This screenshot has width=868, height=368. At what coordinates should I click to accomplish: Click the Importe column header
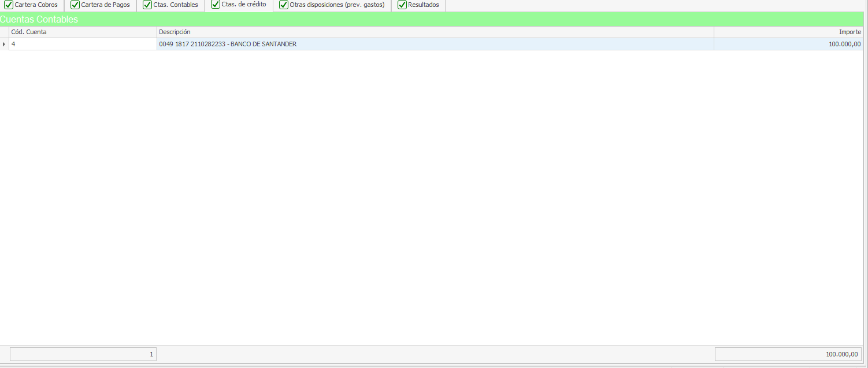click(788, 32)
